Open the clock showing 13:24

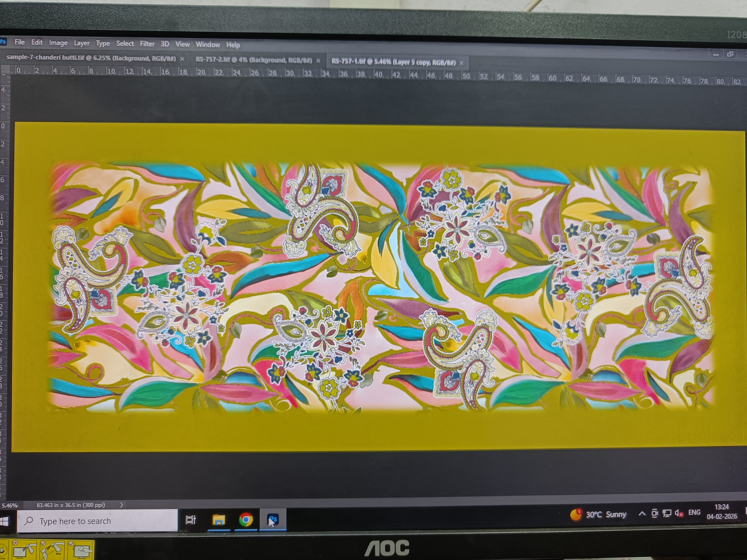[x=721, y=511]
